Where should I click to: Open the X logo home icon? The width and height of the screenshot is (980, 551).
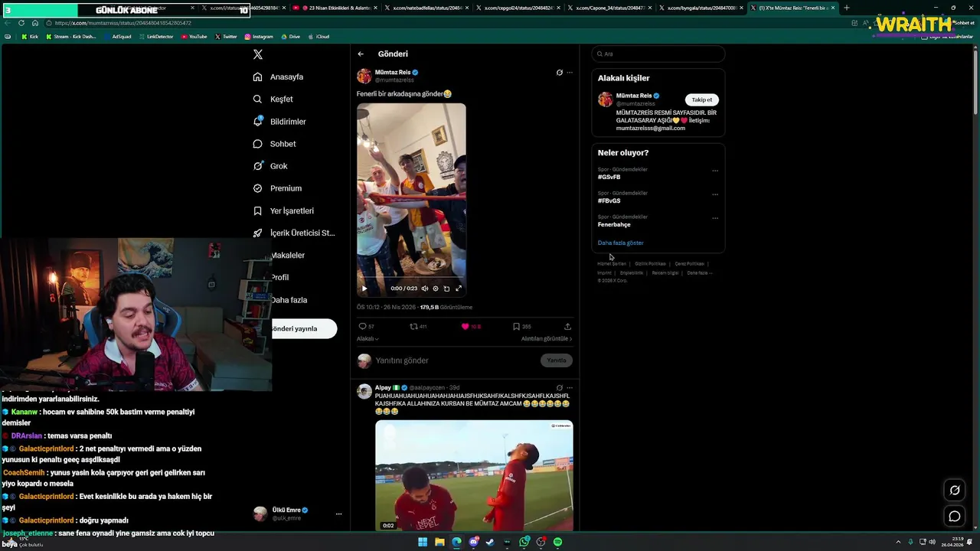[258, 54]
